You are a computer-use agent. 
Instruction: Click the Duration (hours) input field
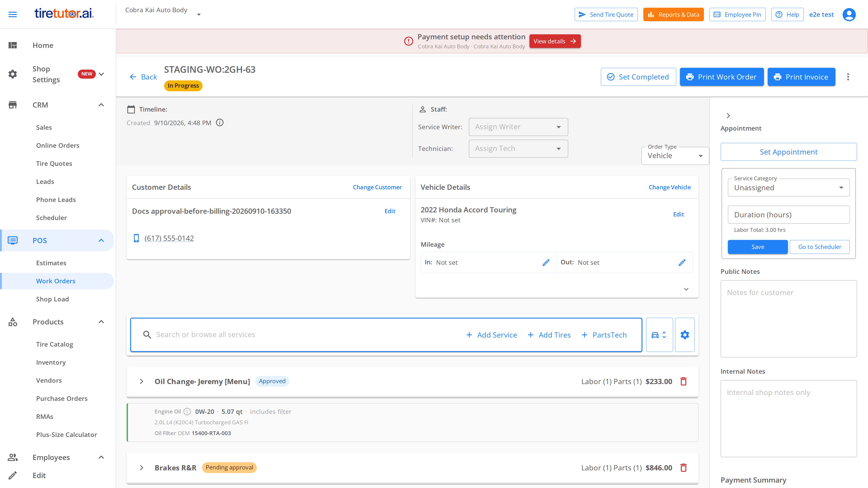pos(788,215)
